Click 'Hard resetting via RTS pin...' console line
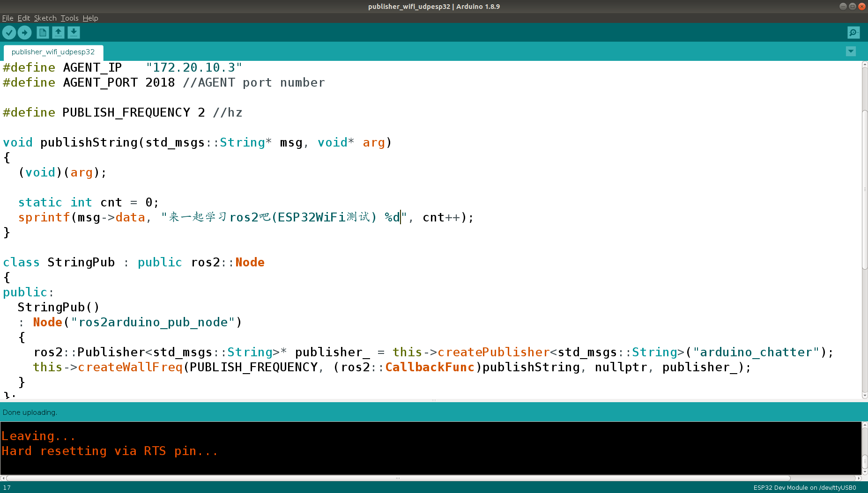The image size is (868, 493). coord(110,451)
